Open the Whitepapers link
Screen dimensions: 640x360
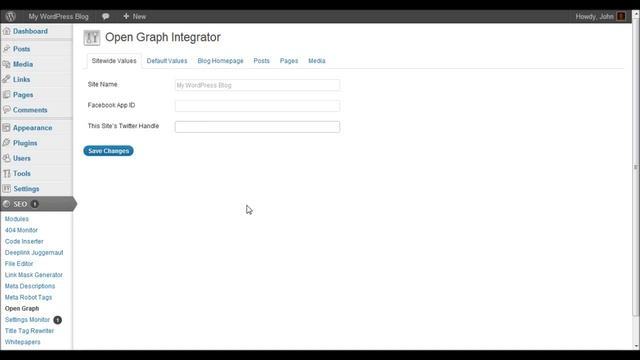[22, 342]
